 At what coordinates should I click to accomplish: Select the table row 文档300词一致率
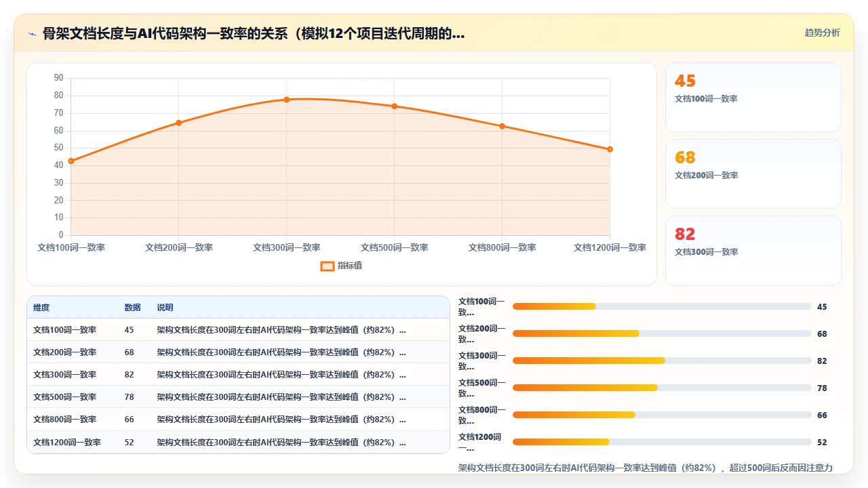click(x=238, y=374)
